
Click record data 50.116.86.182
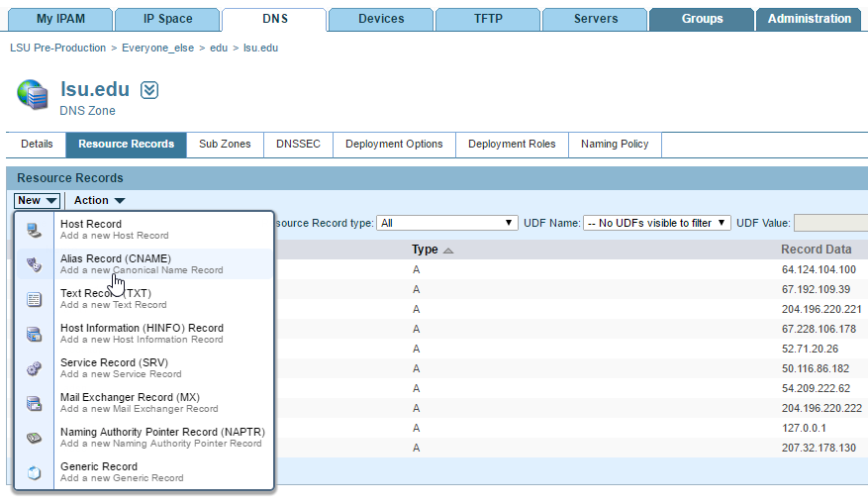[x=816, y=369]
